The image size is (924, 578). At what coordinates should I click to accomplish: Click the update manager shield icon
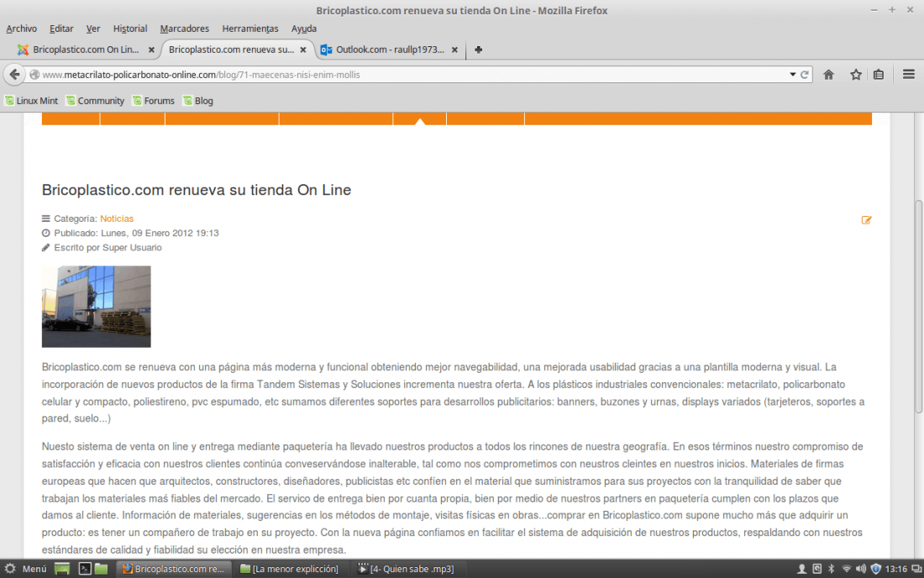[875, 569]
